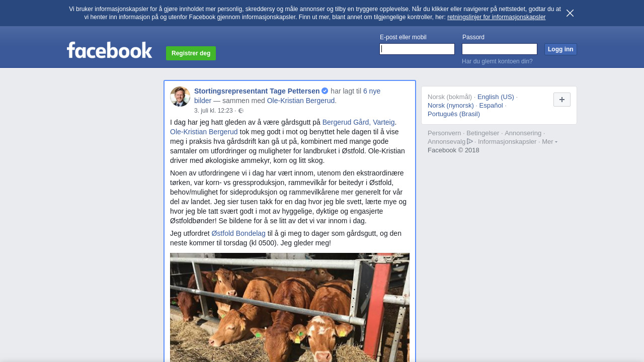644x362 pixels.
Task: Click the Annonsevalg AdChoices icon
Action: [x=470, y=141]
